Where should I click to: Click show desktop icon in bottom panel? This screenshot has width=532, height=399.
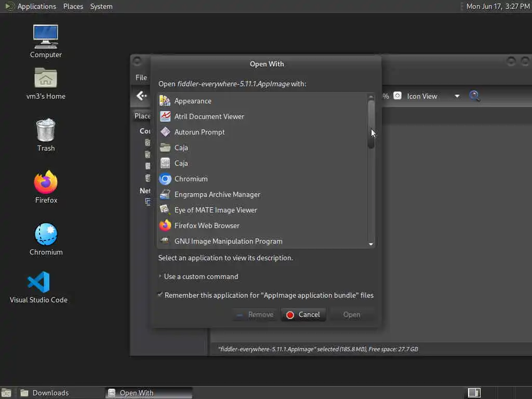pos(6,393)
